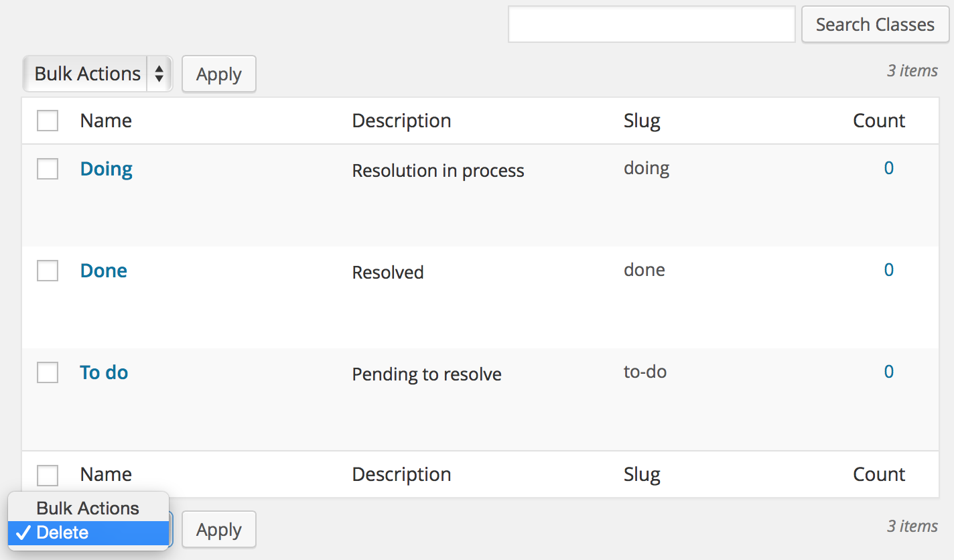Open the Doing class link
954x560 pixels.
pyautogui.click(x=107, y=169)
